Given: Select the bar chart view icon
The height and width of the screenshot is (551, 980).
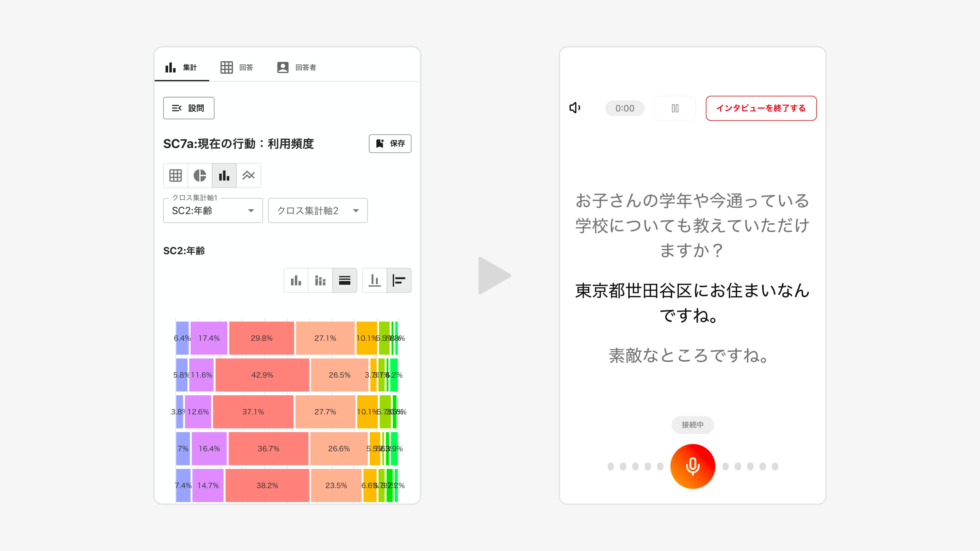Looking at the screenshot, I should coord(224,176).
